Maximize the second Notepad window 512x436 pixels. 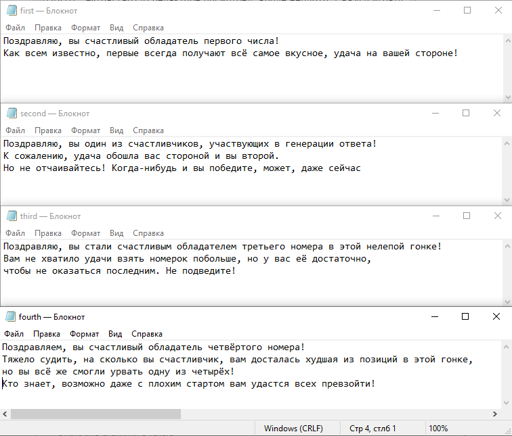pos(466,113)
